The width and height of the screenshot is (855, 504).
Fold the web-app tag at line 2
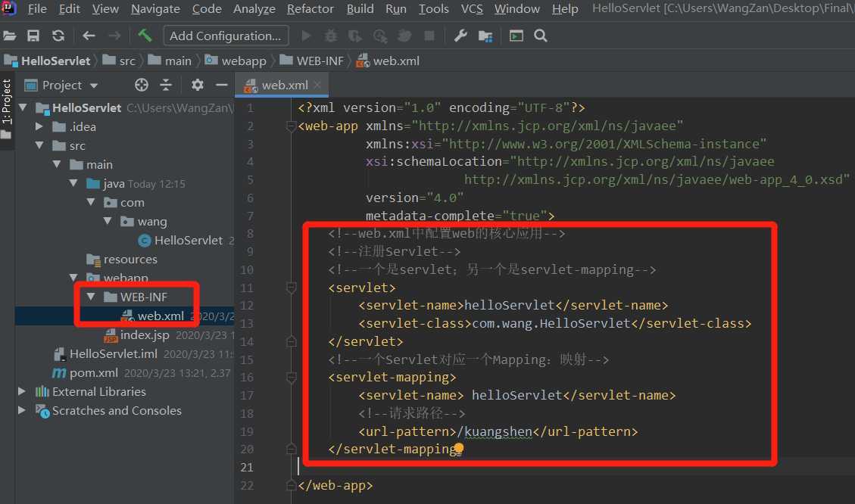tap(291, 126)
